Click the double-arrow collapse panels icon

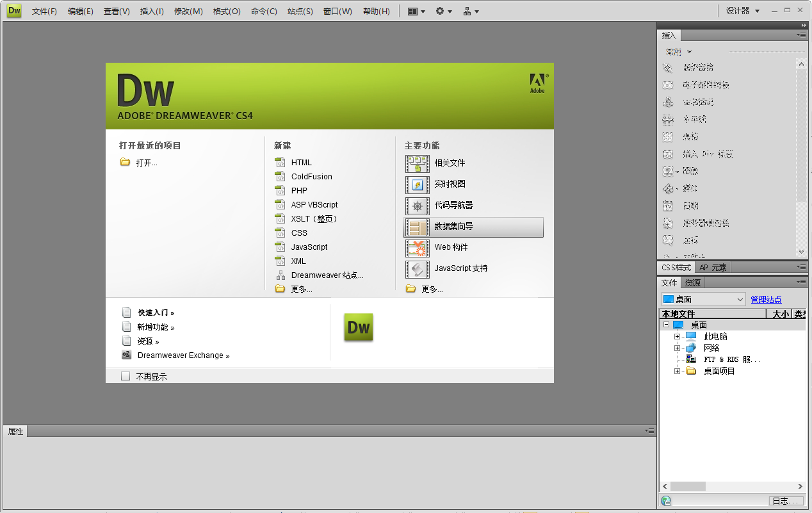[804, 25]
